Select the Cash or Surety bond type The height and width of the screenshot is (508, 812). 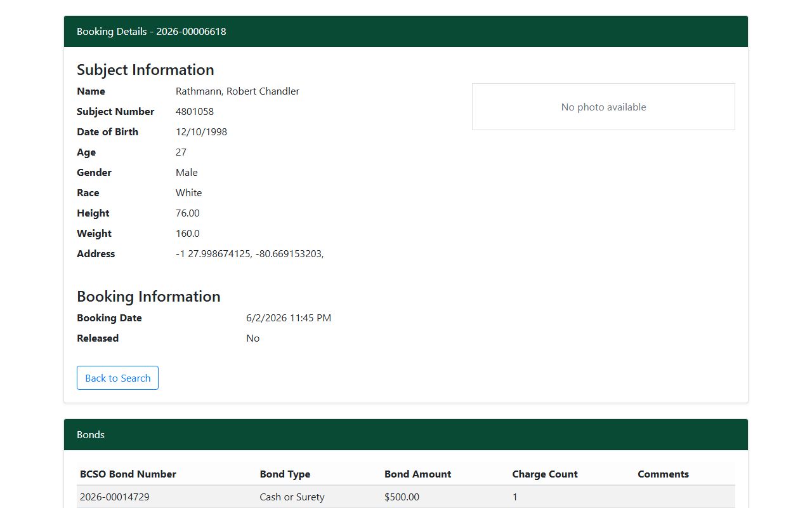(x=292, y=497)
